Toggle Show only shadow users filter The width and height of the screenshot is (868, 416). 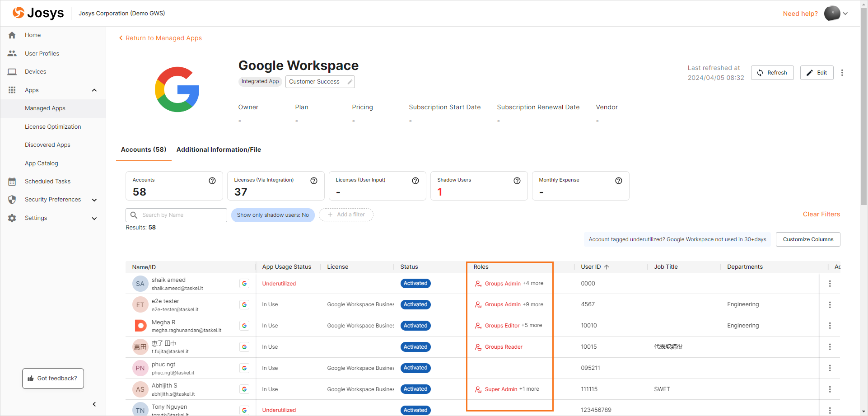click(x=273, y=215)
